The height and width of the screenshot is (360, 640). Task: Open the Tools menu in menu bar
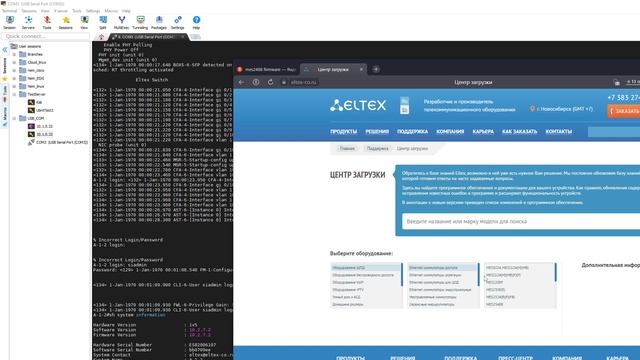(77, 11)
